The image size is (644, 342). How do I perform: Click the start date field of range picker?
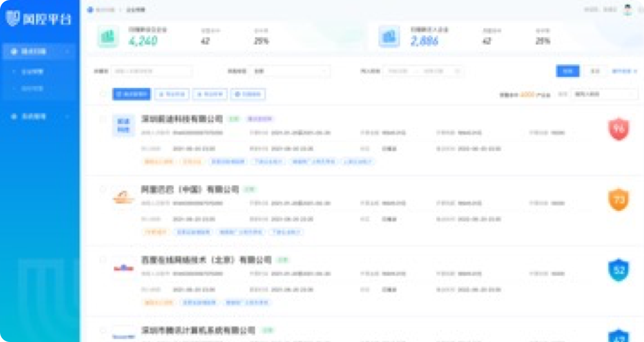[x=398, y=71]
